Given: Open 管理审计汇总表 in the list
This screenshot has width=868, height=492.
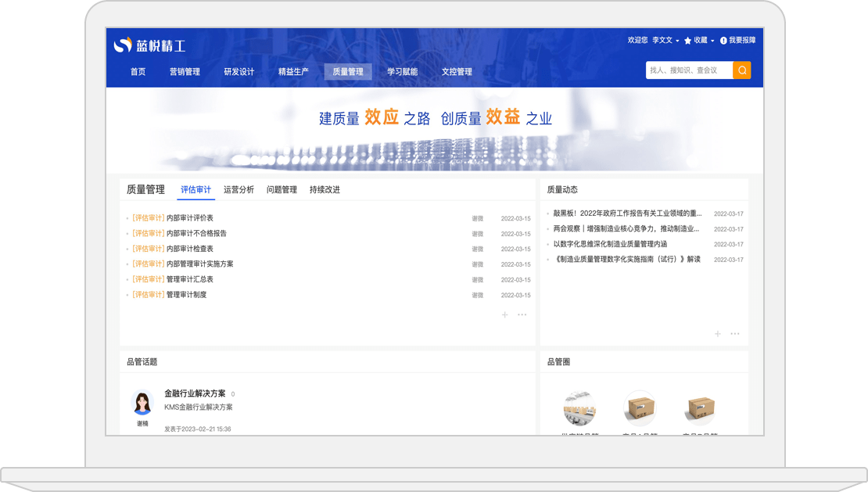Looking at the screenshot, I should click(189, 279).
